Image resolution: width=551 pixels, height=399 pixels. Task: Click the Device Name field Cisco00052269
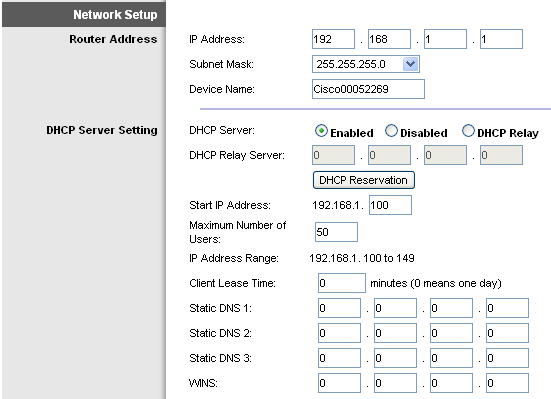pyautogui.click(x=368, y=89)
